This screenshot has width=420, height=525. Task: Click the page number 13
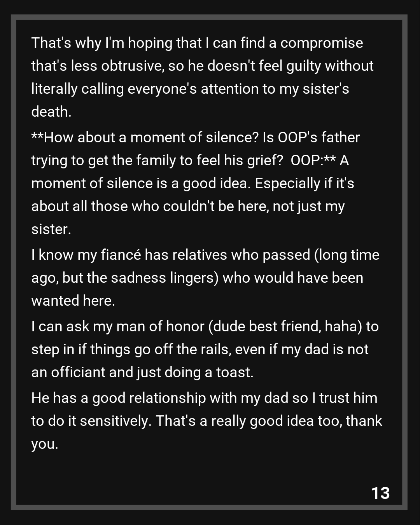[x=380, y=493]
